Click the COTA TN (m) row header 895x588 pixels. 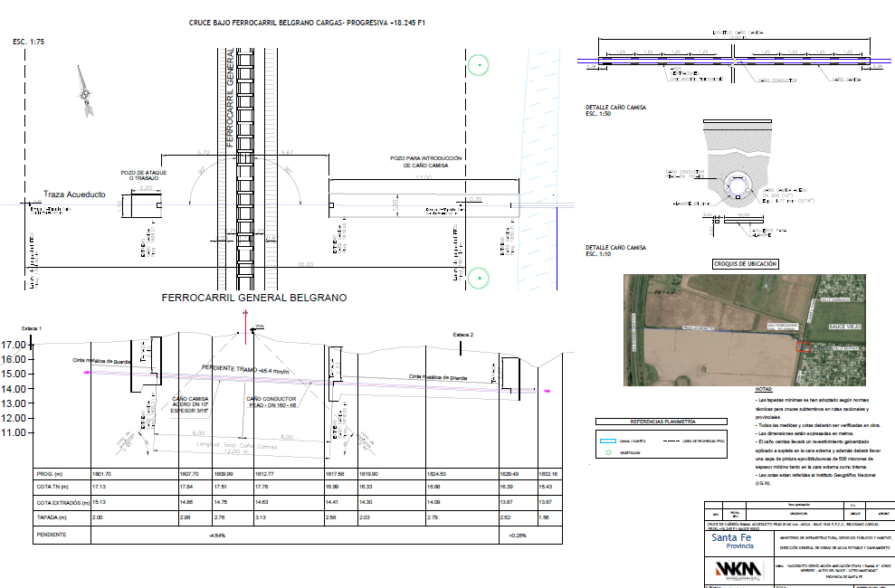coord(52,487)
